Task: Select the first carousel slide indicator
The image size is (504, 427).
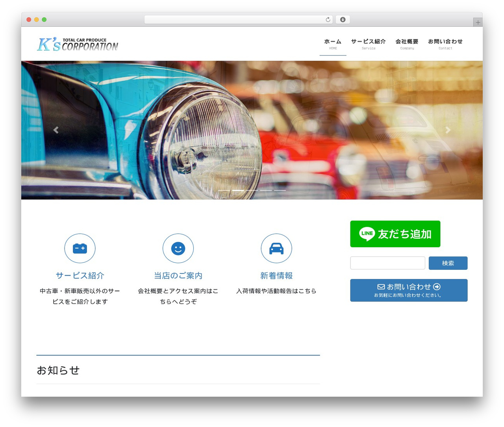Action: point(224,191)
